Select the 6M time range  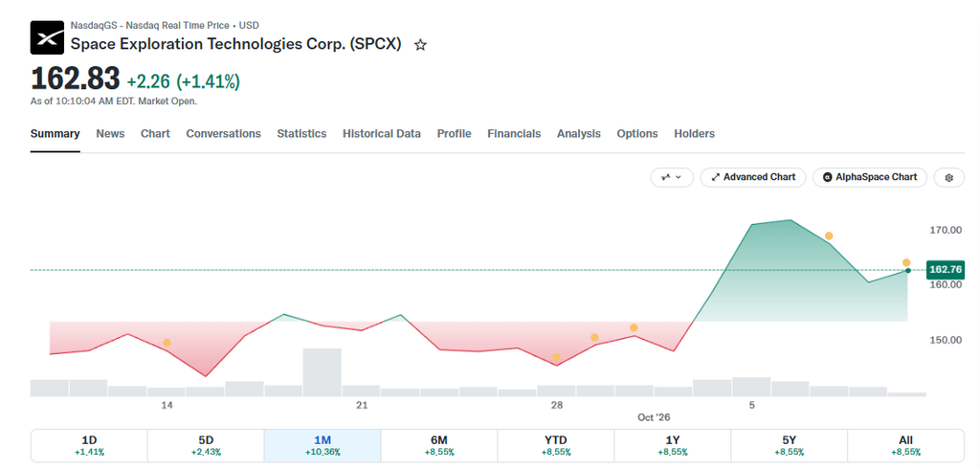(439, 446)
